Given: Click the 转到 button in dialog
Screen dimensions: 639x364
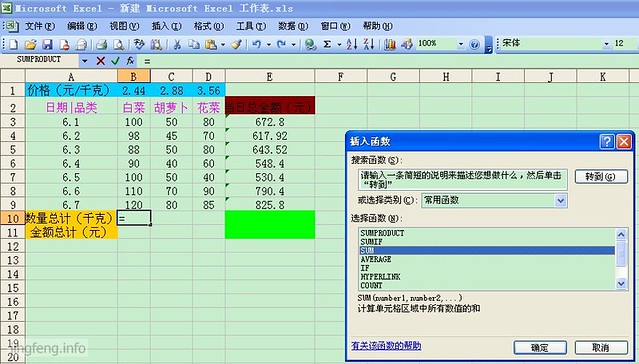Looking at the screenshot, I should pos(601,176).
